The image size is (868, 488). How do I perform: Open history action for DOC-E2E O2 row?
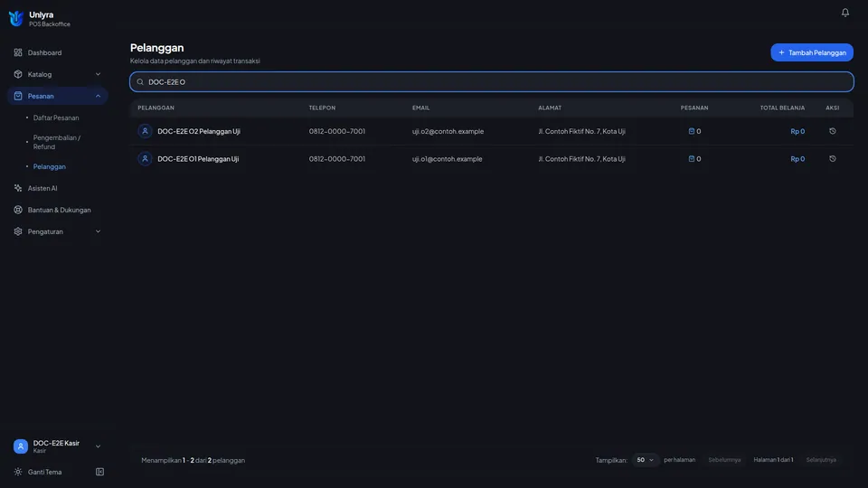832,131
